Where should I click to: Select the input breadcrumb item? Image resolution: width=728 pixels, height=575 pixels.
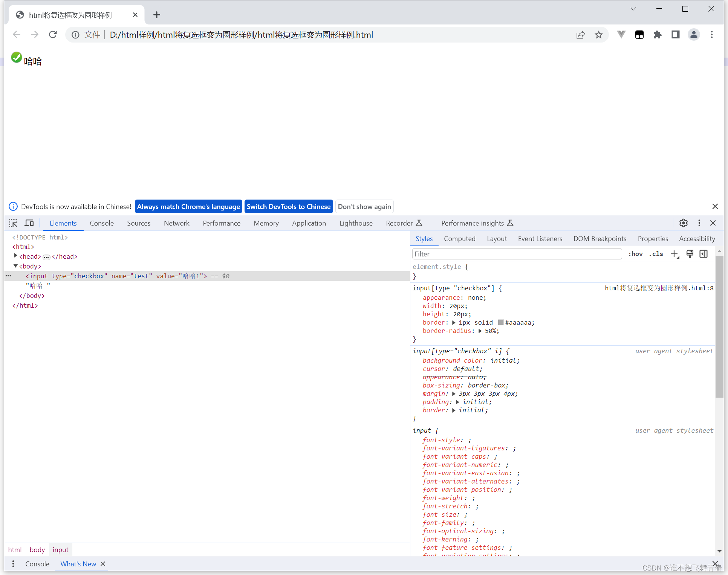click(x=60, y=549)
